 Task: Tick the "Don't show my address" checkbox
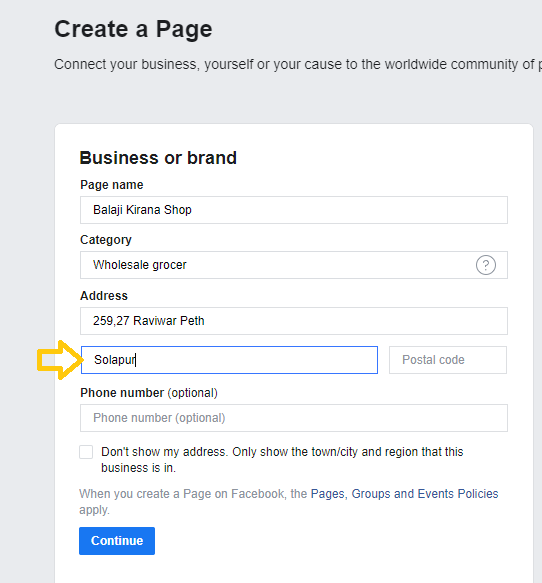point(86,452)
